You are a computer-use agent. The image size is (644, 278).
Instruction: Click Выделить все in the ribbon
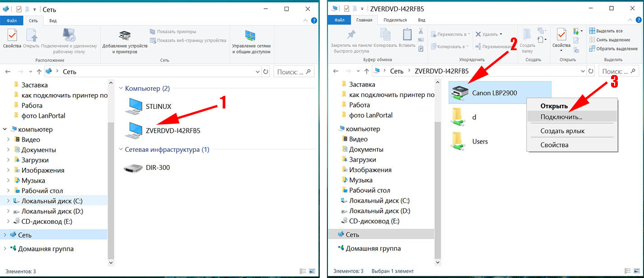(609, 31)
